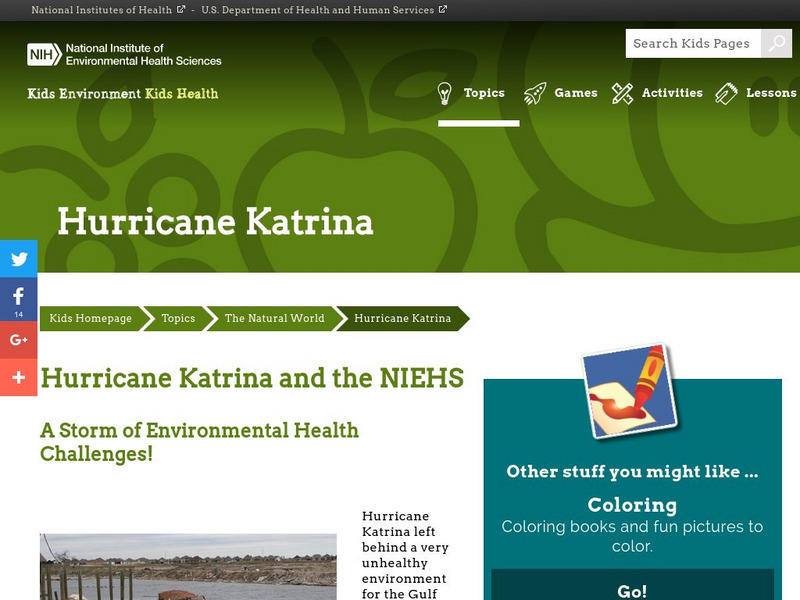The height and width of the screenshot is (600, 800).
Task: Open the Topics menu item
Action: coord(484,93)
